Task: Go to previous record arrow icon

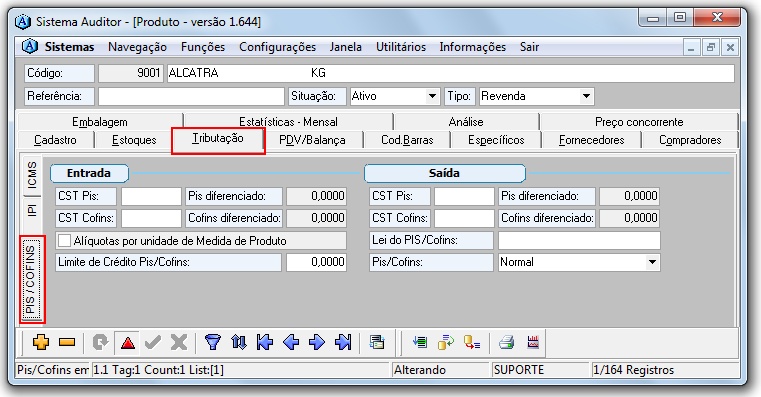Action: pos(291,342)
